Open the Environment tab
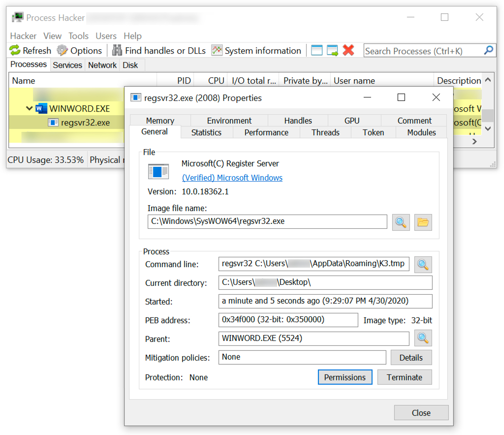This screenshot has width=504, height=435. click(x=229, y=121)
